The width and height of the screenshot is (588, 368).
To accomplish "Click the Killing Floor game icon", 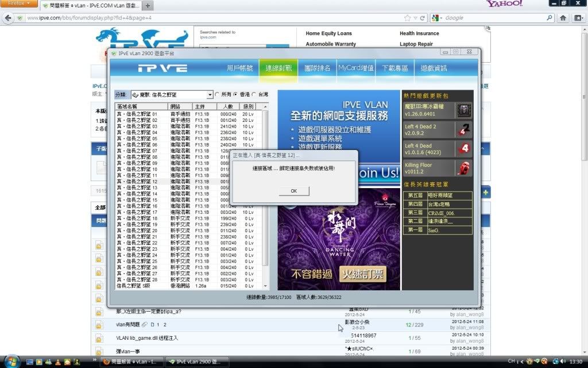I will 463,168.
